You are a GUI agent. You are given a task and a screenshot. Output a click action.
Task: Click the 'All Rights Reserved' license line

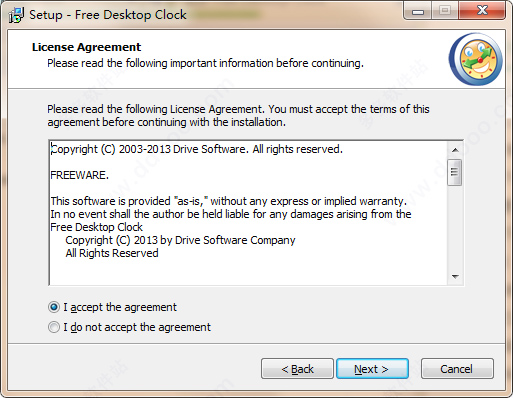(x=112, y=253)
